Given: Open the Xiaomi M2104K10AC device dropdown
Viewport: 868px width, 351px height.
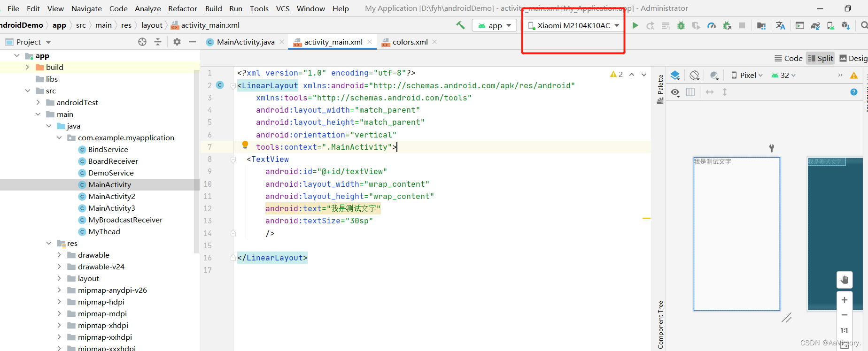Looking at the screenshot, I should pyautogui.click(x=574, y=25).
